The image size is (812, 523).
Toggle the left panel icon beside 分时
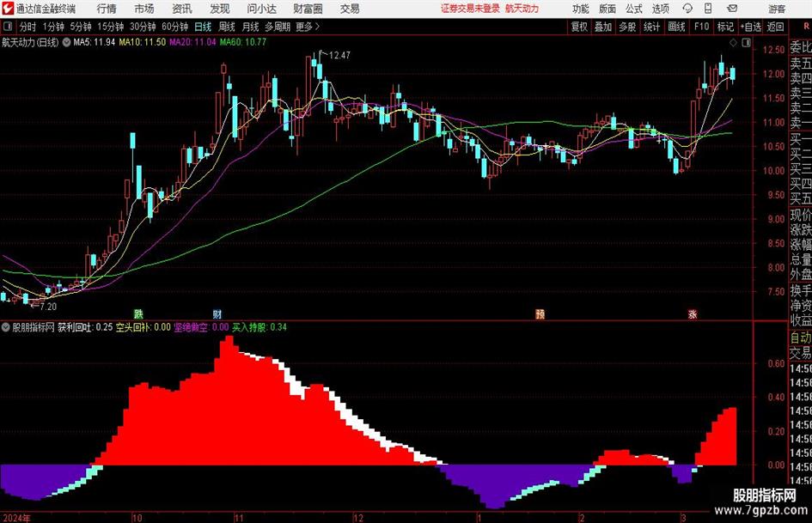(x=7, y=27)
